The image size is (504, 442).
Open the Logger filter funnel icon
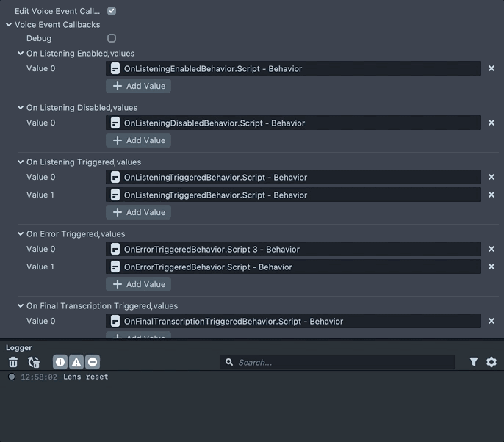pyautogui.click(x=474, y=362)
